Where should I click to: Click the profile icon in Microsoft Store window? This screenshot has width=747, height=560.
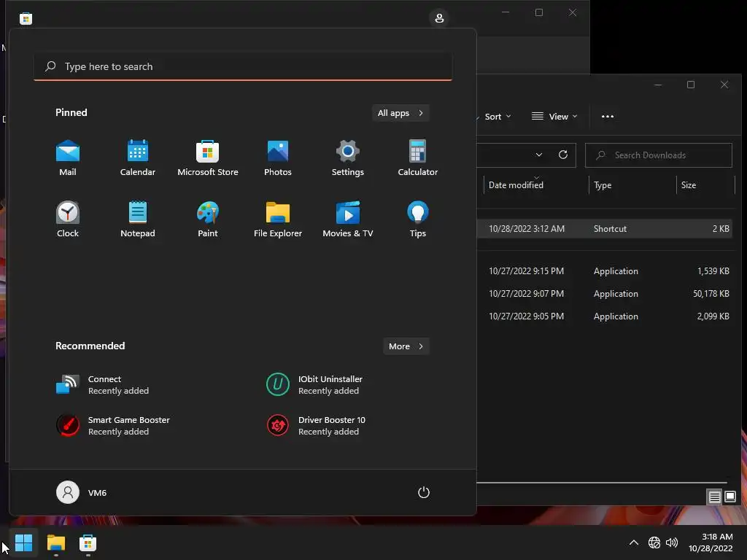tap(439, 18)
